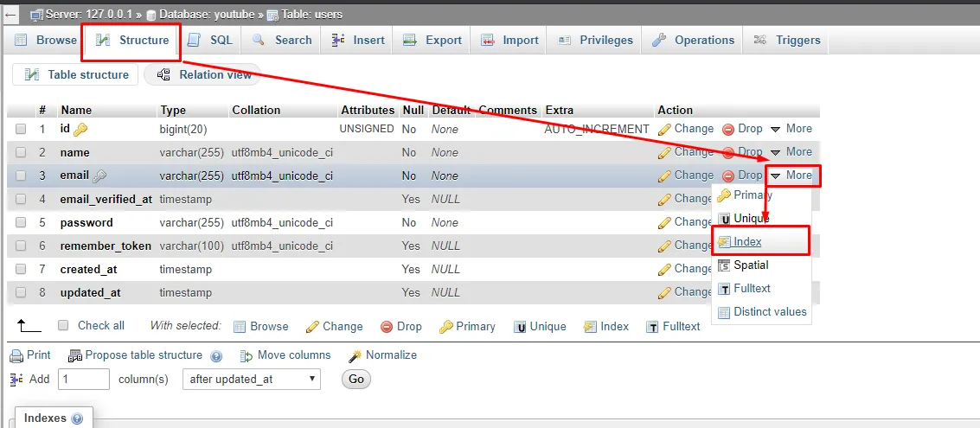
Task: Click Browse in With selected actions
Action: pyautogui.click(x=260, y=326)
